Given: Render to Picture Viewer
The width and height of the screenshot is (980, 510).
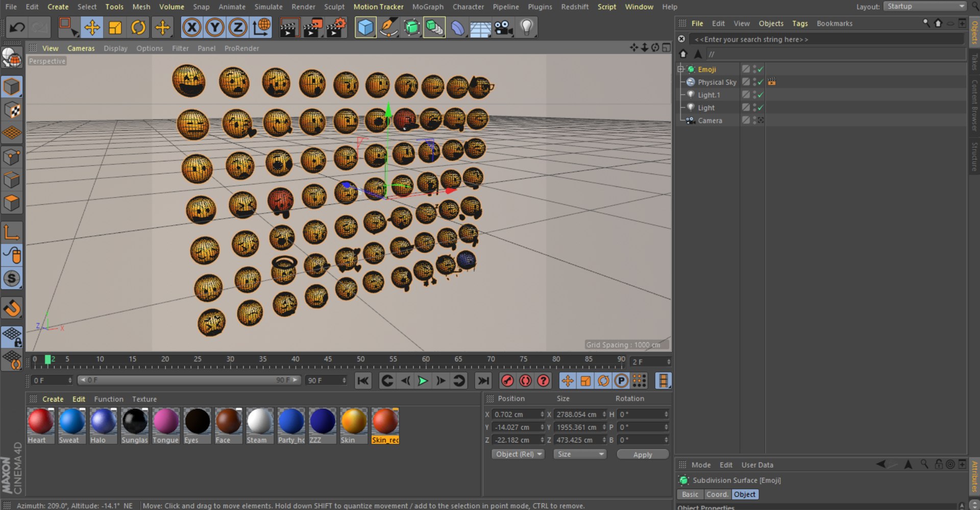Looking at the screenshot, I should point(312,28).
